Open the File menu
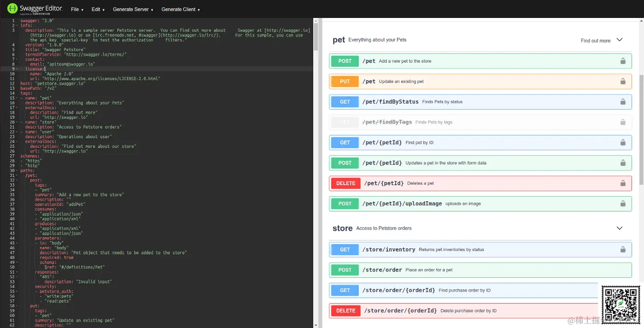Image resolution: width=644 pixels, height=328 pixels. (76, 9)
